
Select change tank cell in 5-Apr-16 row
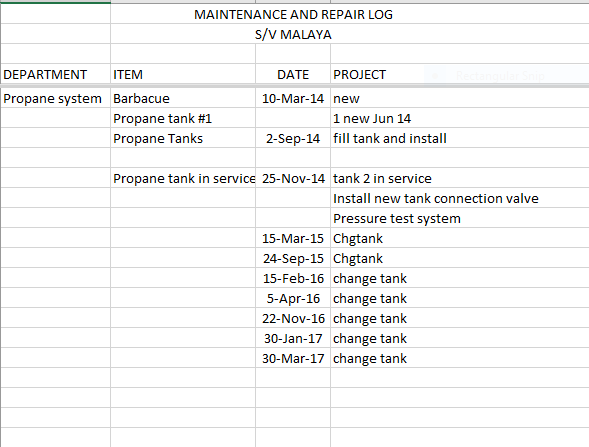460,298
